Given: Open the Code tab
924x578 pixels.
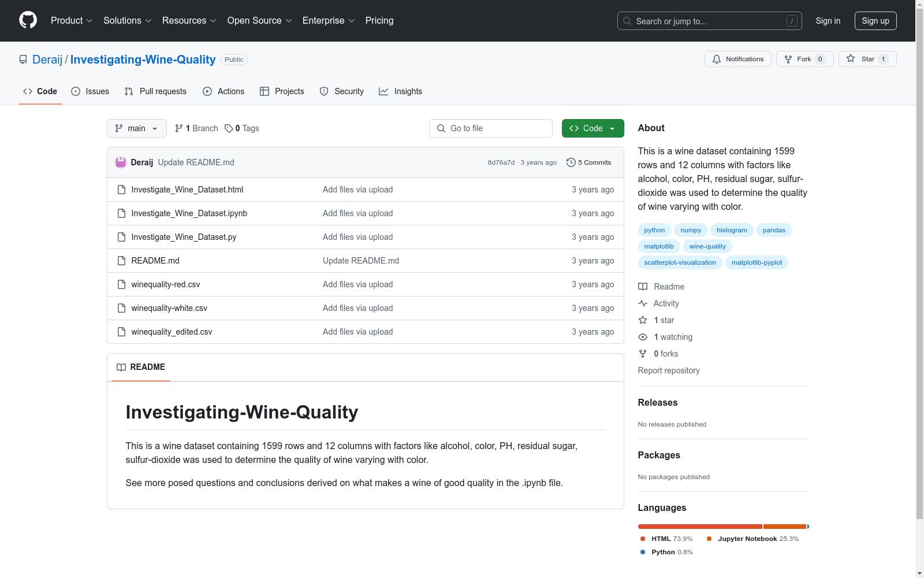Looking at the screenshot, I should [x=40, y=91].
